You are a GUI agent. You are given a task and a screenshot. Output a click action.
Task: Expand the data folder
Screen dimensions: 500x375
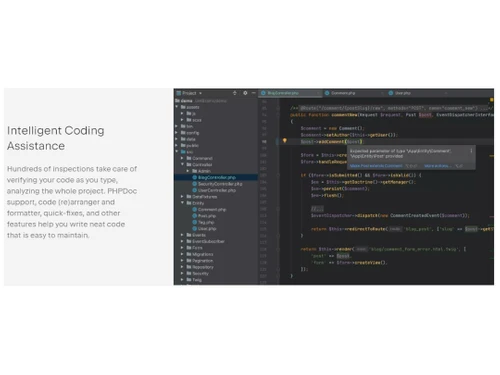177,139
